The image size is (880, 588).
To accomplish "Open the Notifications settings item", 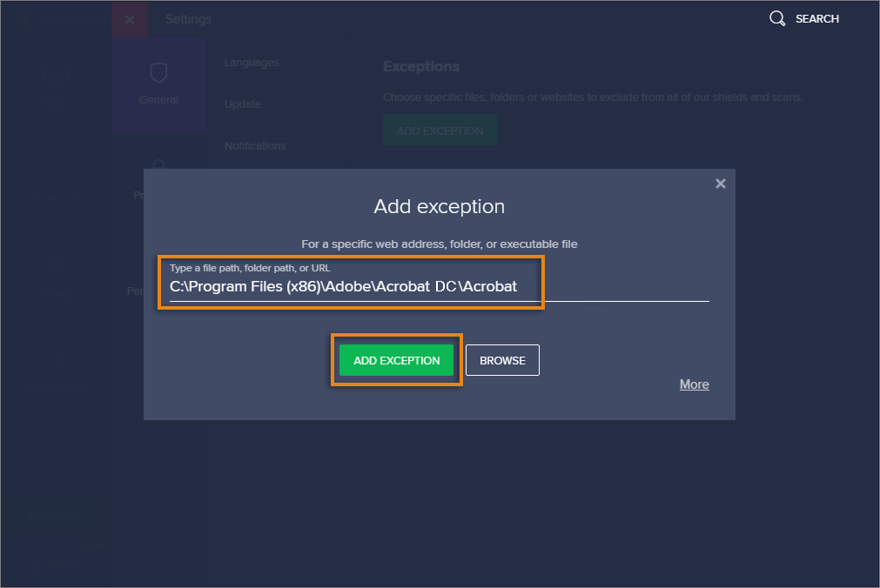I will tap(255, 146).
